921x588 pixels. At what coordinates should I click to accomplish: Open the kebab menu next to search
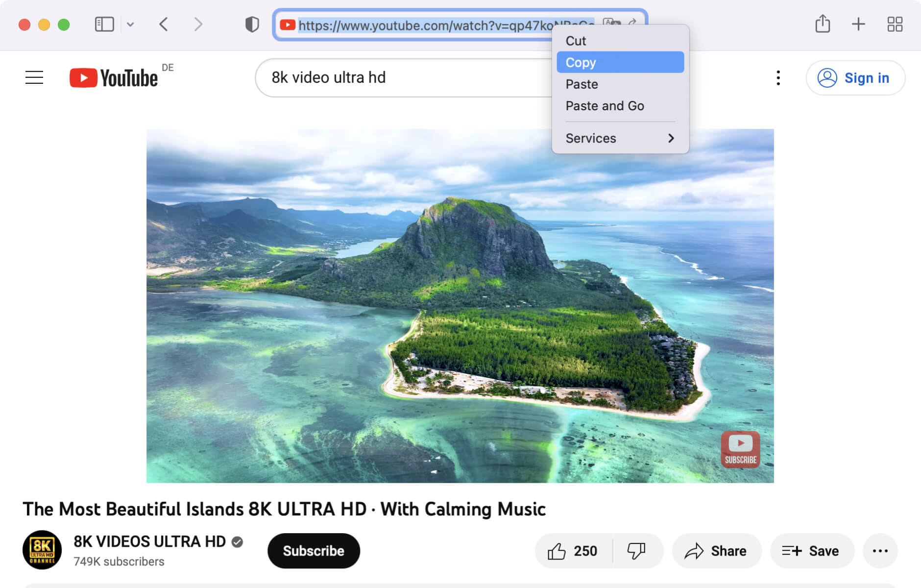pyautogui.click(x=777, y=78)
